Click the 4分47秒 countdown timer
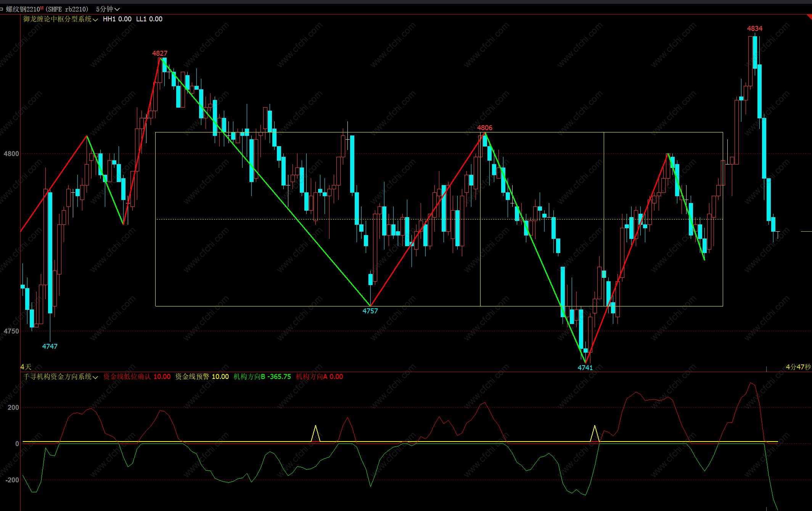The height and width of the screenshot is (511, 812). (798, 367)
